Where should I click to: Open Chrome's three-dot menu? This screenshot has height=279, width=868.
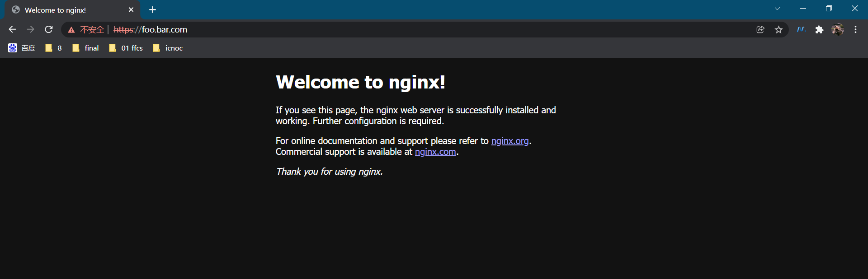855,29
